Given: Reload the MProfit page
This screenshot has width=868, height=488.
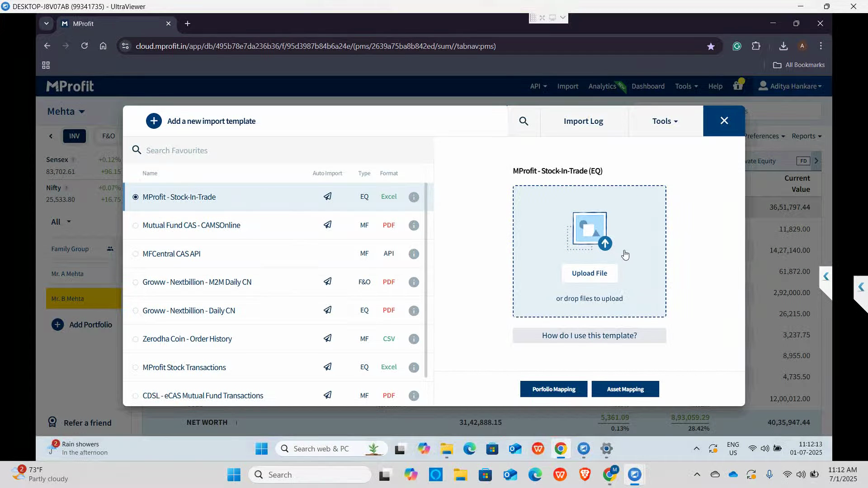Looking at the screenshot, I should [x=84, y=46].
